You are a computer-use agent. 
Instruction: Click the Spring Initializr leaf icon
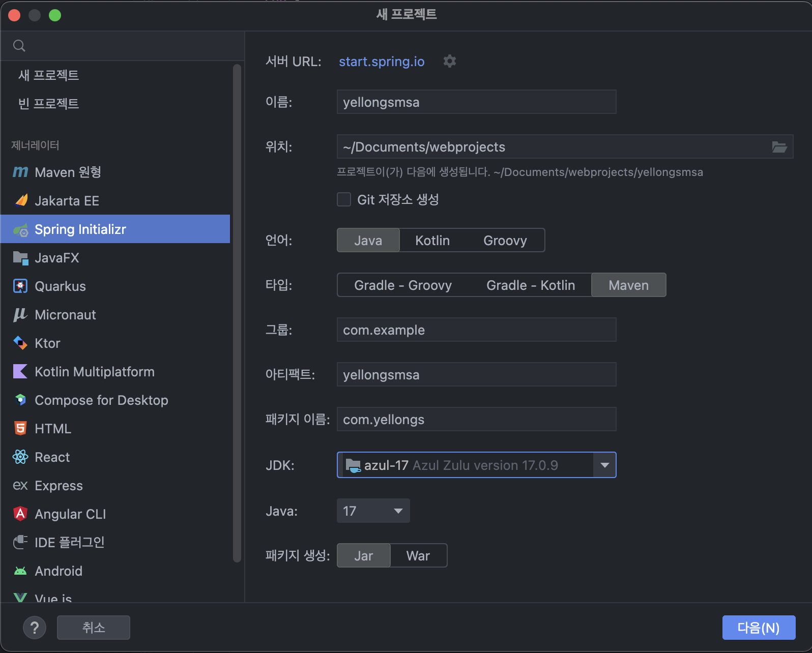[x=21, y=230]
